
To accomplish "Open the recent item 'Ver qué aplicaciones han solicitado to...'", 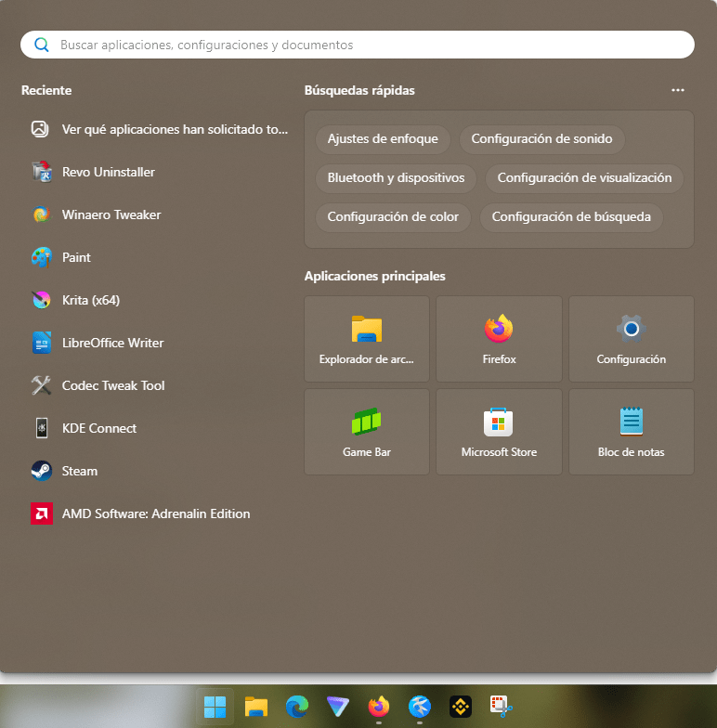I will coord(160,129).
